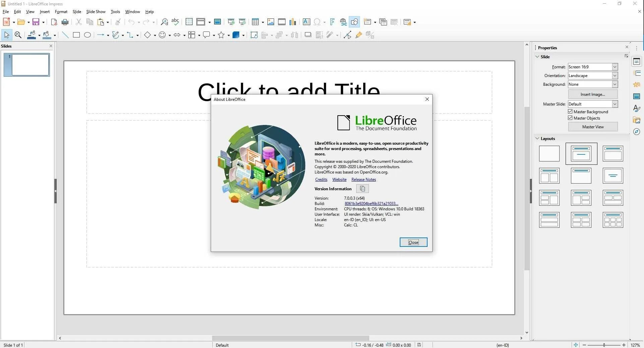Click Start from First Slide icon
The width and height of the screenshot is (644, 348).
[231, 22]
